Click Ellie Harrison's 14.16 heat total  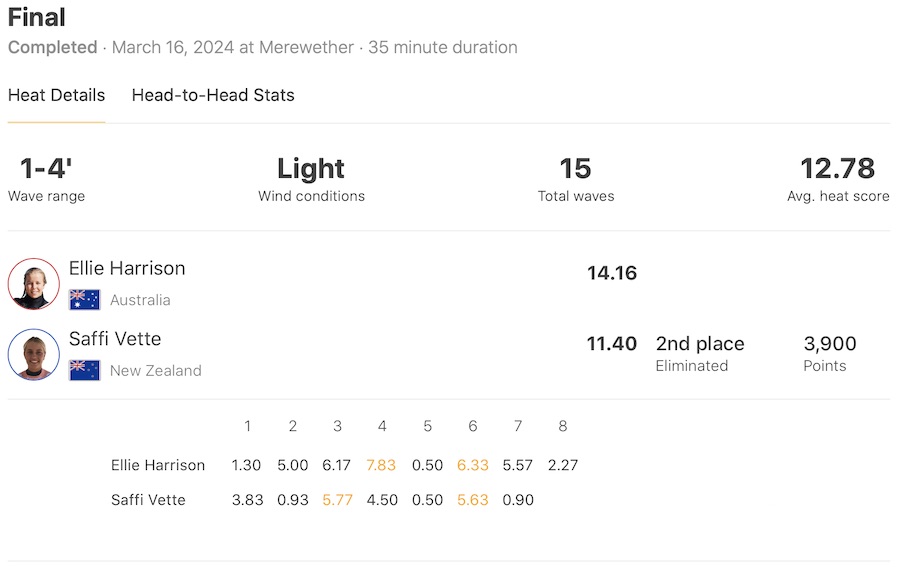612,273
